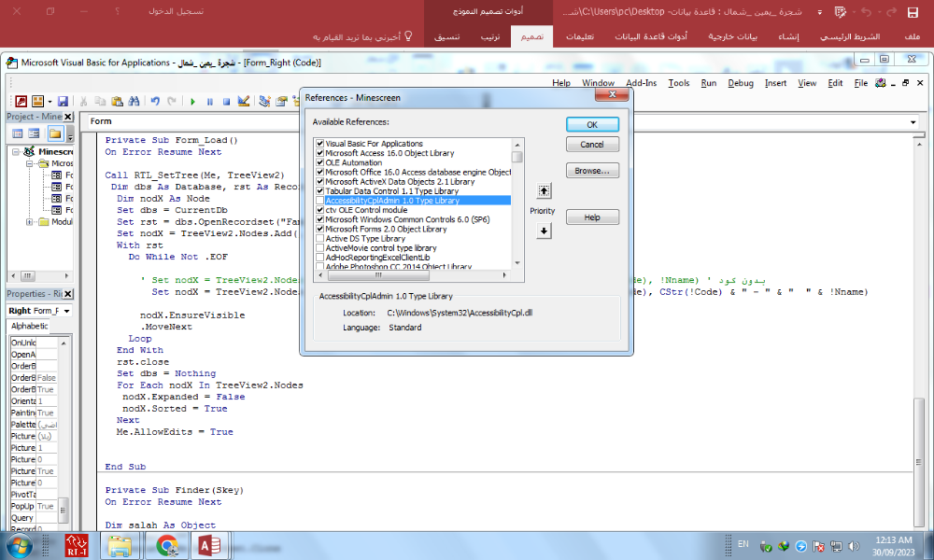Viewport: 934px width, 560px height.
Task: Open the Insert Module dropdown arrow
Action: pos(50,102)
